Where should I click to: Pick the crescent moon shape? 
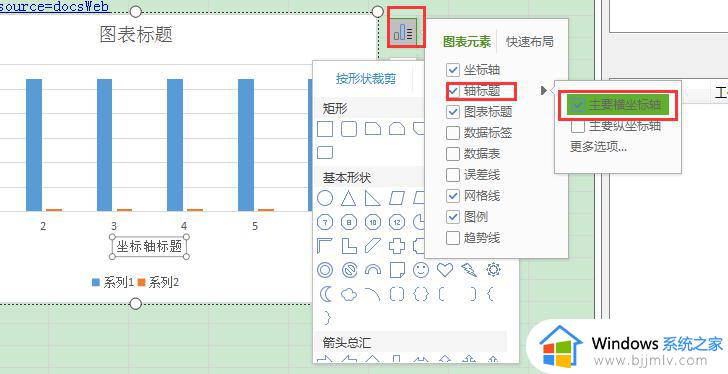[326, 294]
